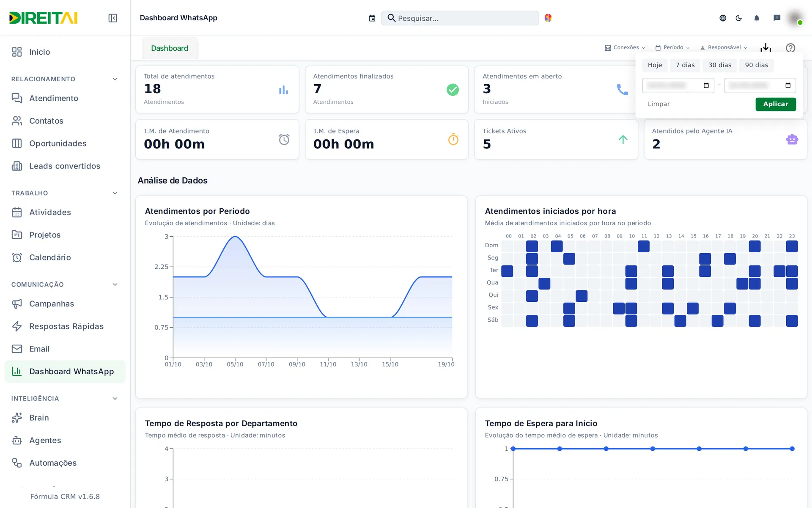Click the colorful brain icon next to search
The image size is (812, 508).
[x=548, y=18]
